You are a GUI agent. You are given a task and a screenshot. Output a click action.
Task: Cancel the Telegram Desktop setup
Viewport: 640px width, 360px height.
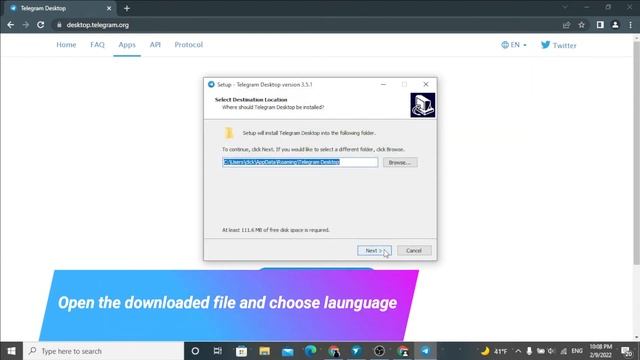point(414,250)
